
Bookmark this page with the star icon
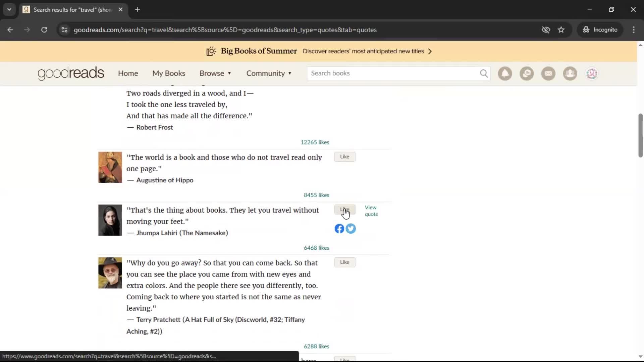pos(561,30)
